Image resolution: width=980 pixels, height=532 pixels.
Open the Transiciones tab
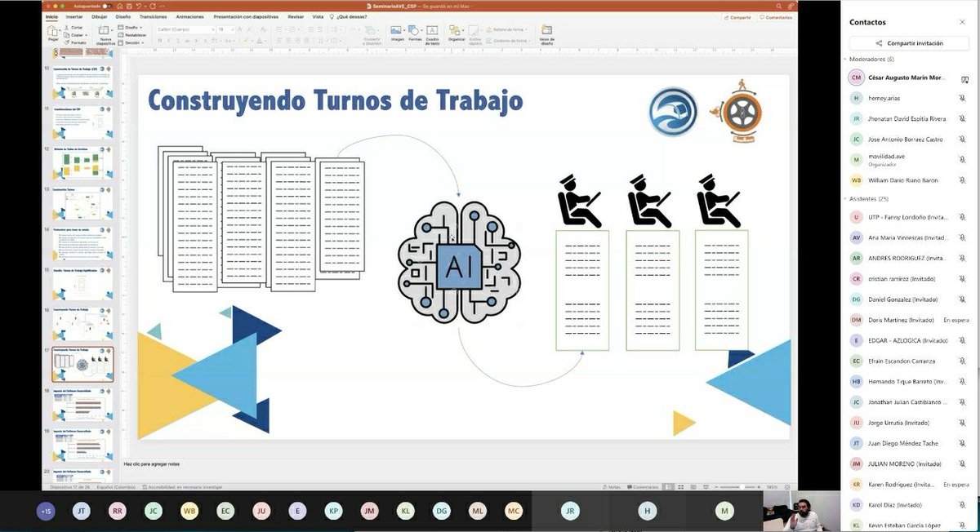(x=153, y=16)
